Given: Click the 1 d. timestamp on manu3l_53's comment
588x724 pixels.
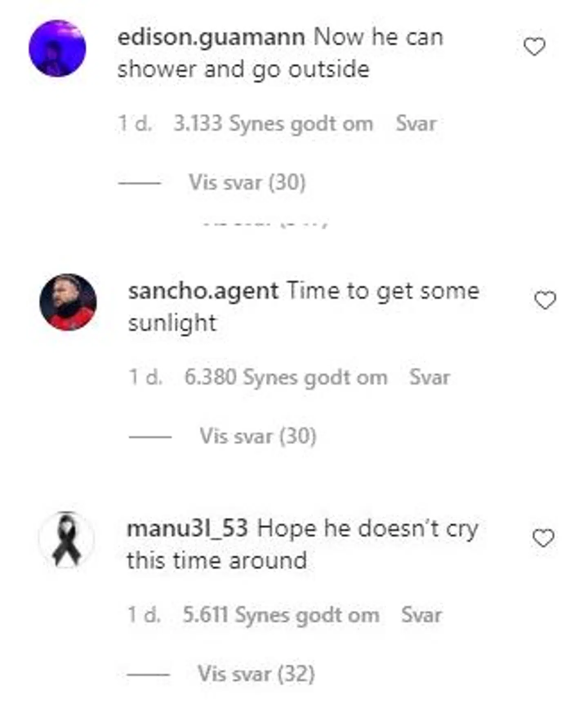Looking at the screenshot, I should (x=144, y=615).
